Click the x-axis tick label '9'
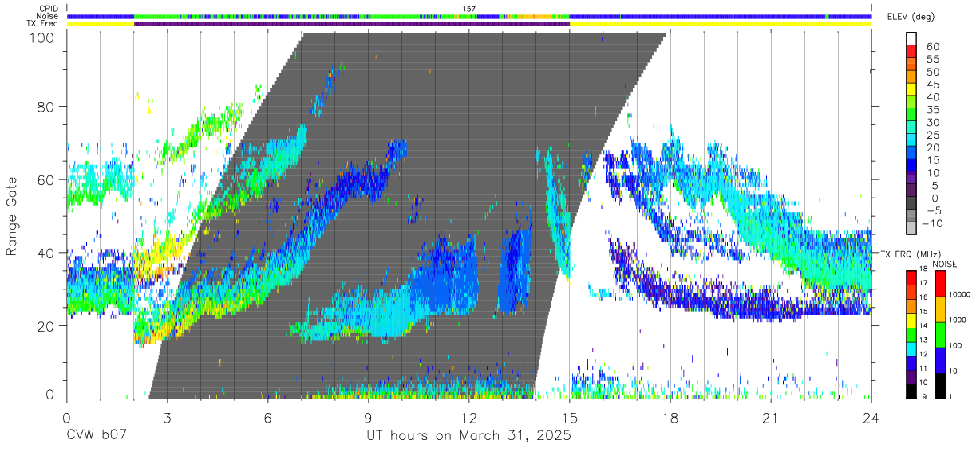This screenshot has width=980, height=452. 369,418
